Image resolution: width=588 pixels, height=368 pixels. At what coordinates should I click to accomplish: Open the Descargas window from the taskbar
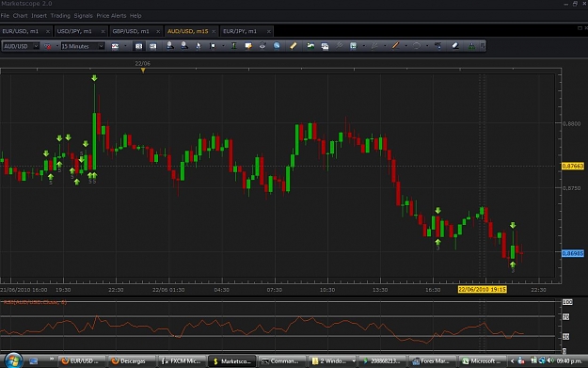(132, 360)
